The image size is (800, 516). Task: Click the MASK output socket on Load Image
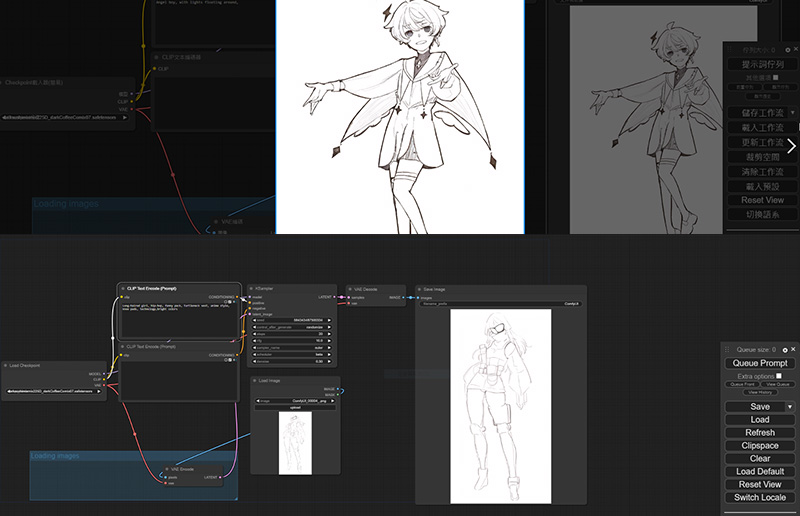(x=338, y=395)
